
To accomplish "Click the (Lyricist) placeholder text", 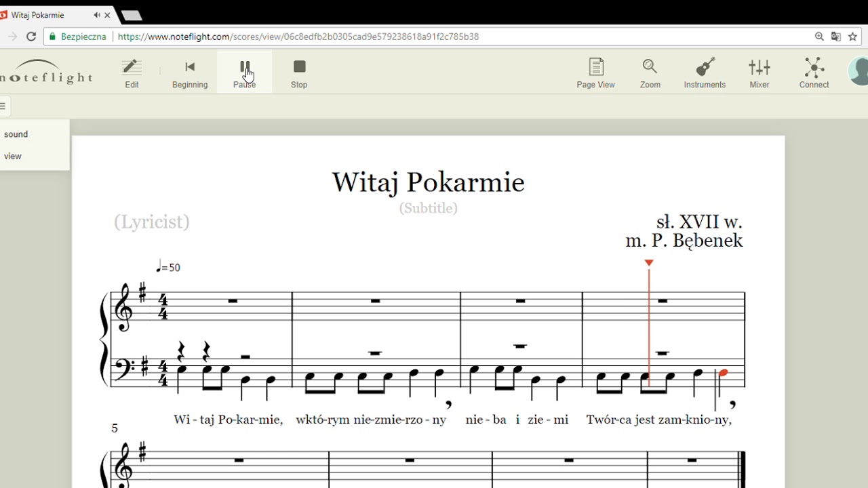I will click(x=152, y=222).
